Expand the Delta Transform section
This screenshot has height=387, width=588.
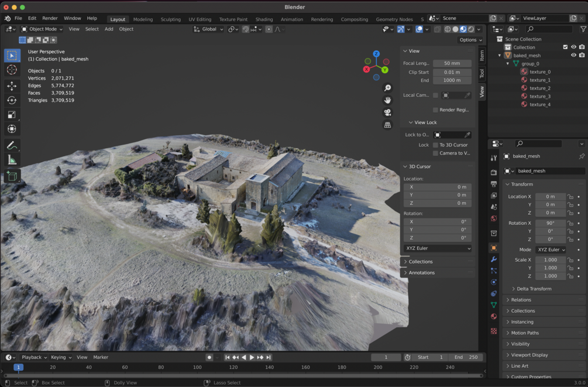click(534, 289)
